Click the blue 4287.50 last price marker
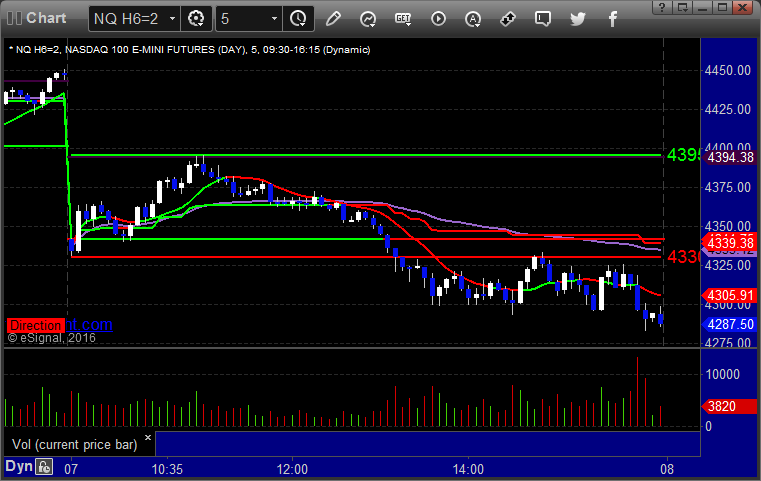761x481 pixels. (730, 324)
